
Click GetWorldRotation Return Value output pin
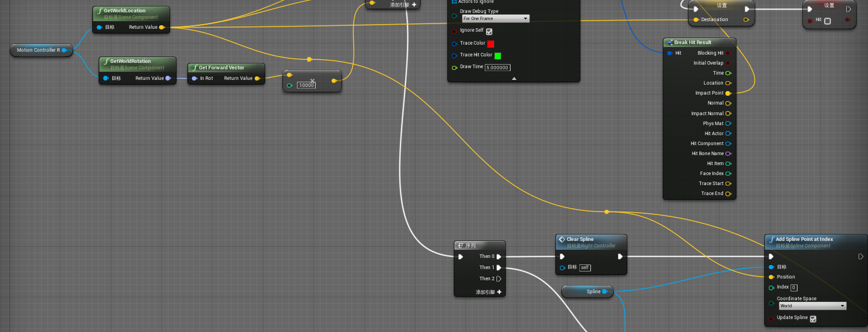tap(168, 78)
